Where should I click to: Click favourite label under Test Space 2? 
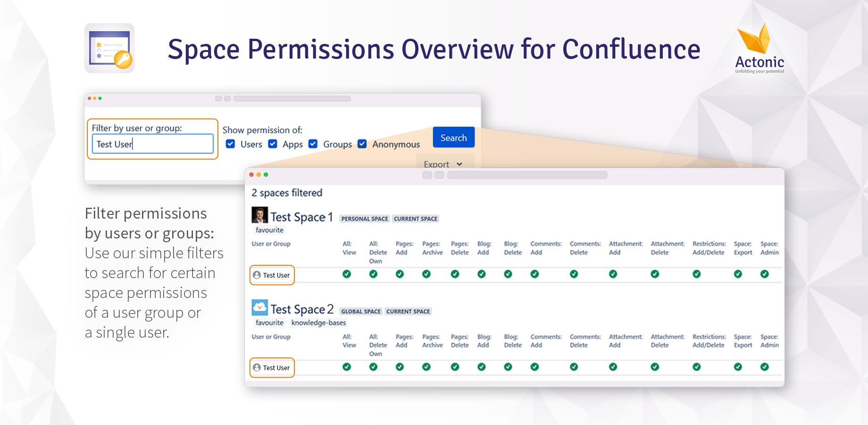(x=270, y=323)
